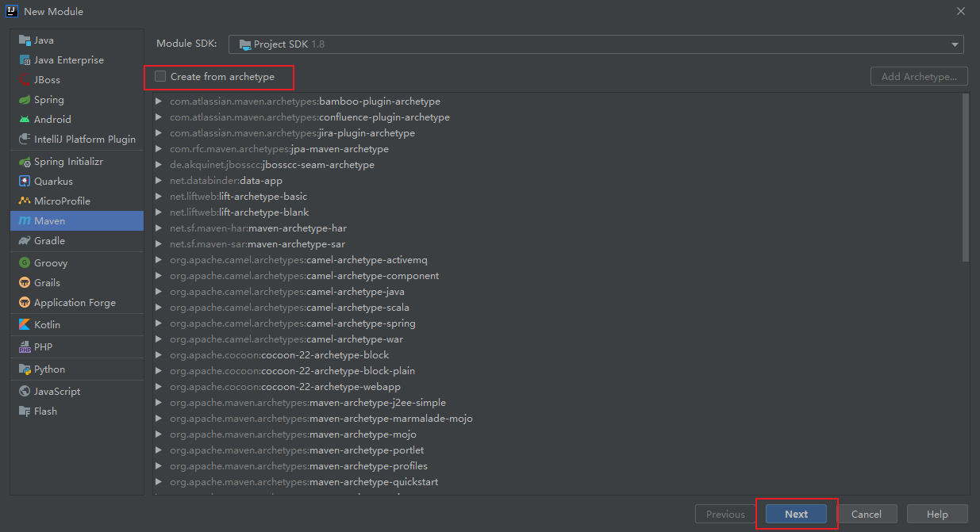980x532 pixels.
Task: Select the Python module type label
Action: click(x=49, y=369)
